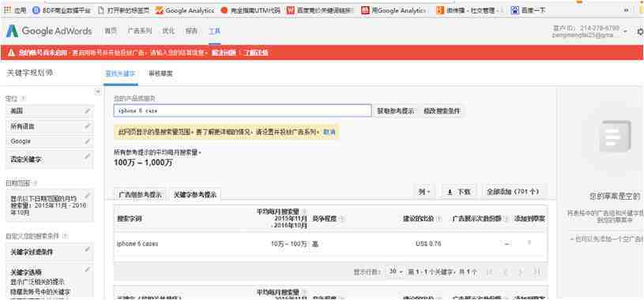
Task: Collapse the left sidebar with the « button
Action: pyautogui.click(x=98, y=92)
